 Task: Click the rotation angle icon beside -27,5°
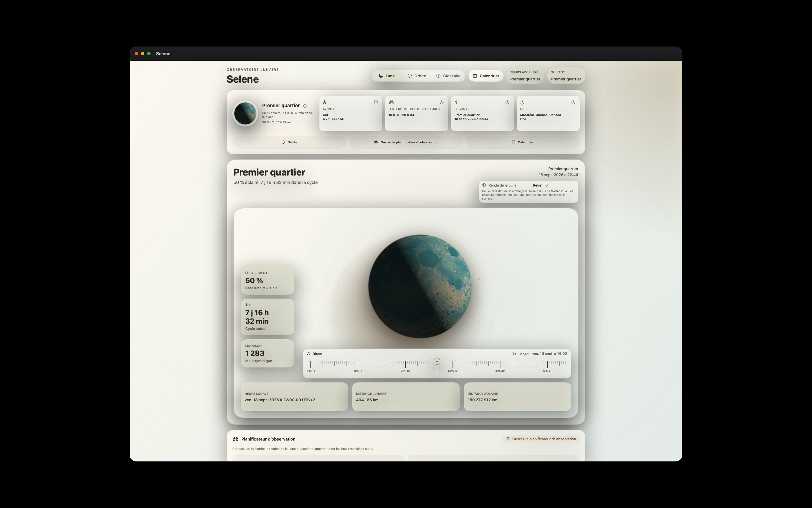coord(514,353)
